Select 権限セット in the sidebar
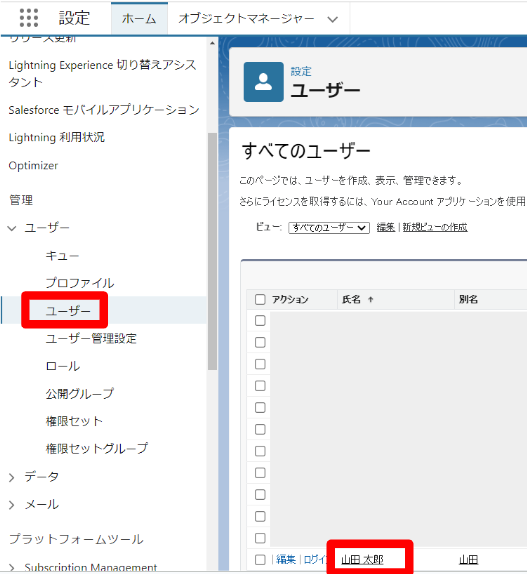This screenshot has width=527, height=574. 74,421
